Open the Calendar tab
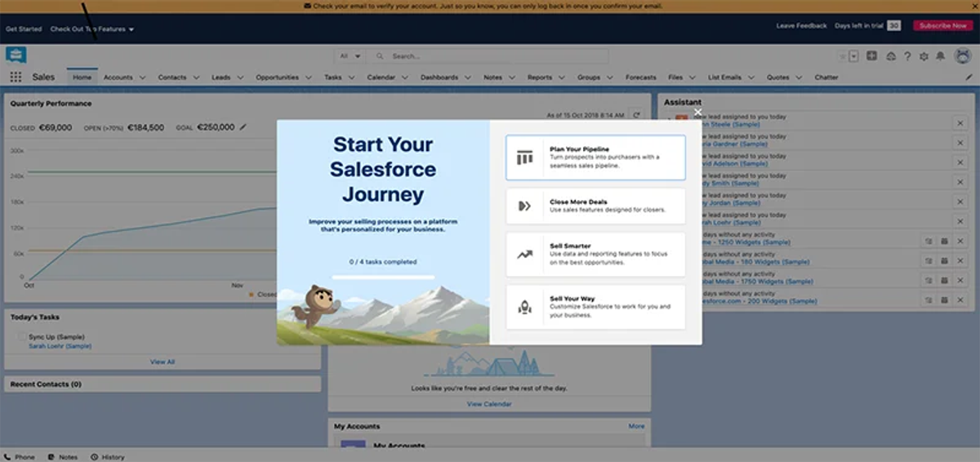The image size is (980, 462). pyautogui.click(x=381, y=78)
